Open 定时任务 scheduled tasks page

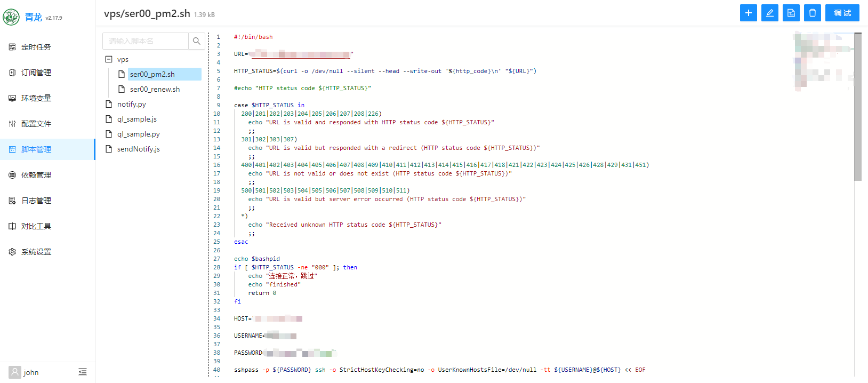(36, 47)
